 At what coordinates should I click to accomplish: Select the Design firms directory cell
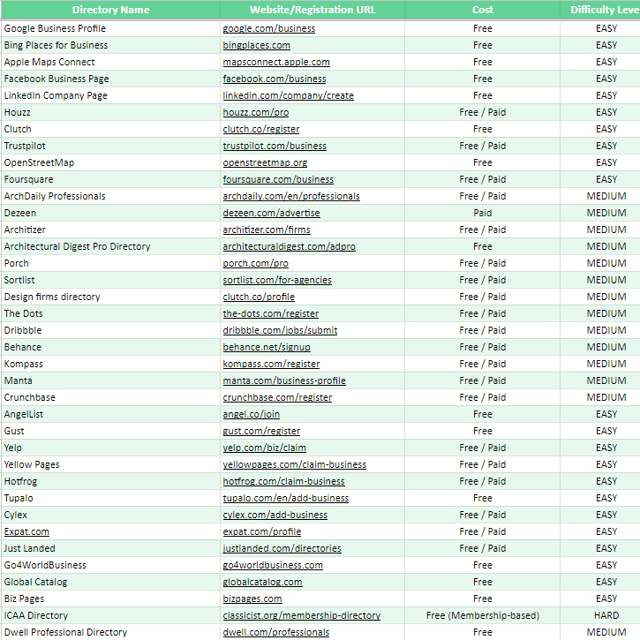tap(111, 297)
